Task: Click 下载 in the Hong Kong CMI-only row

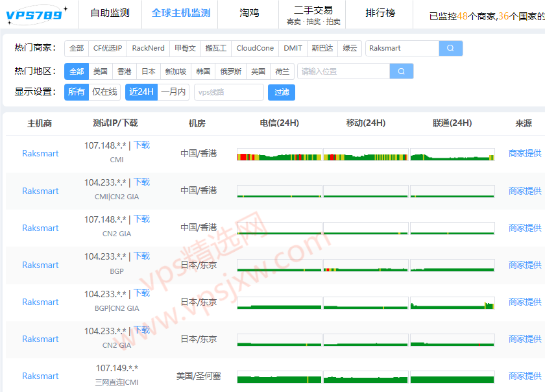Action: pyautogui.click(x=142, y=145)
